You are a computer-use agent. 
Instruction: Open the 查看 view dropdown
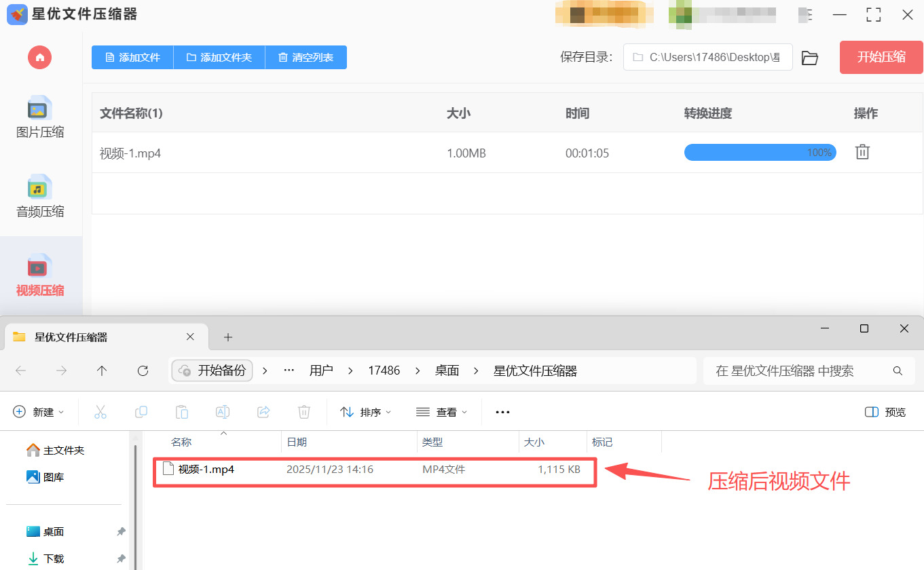(441, 412)
